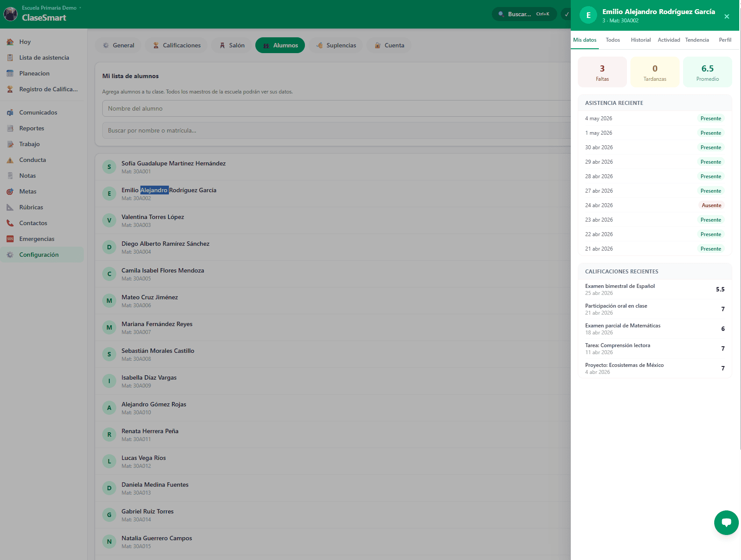Open the Buscar Ctrl+K search button

[524, 14]
